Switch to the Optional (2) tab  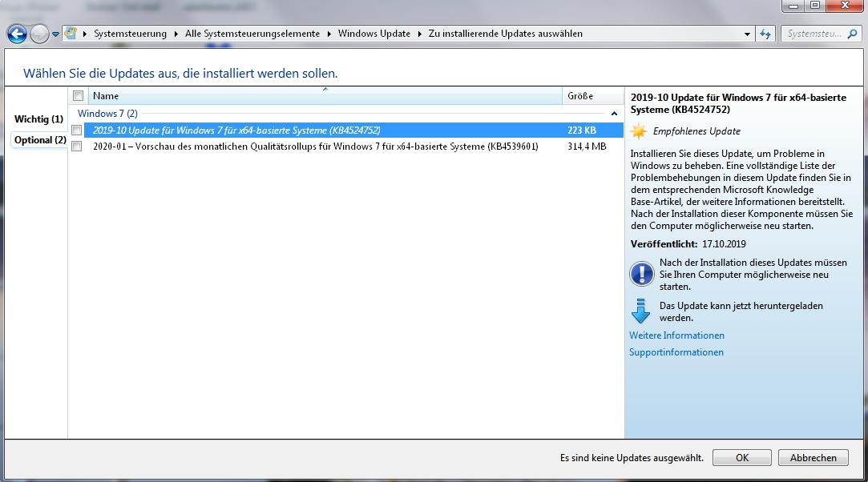(x=40, y=140)
